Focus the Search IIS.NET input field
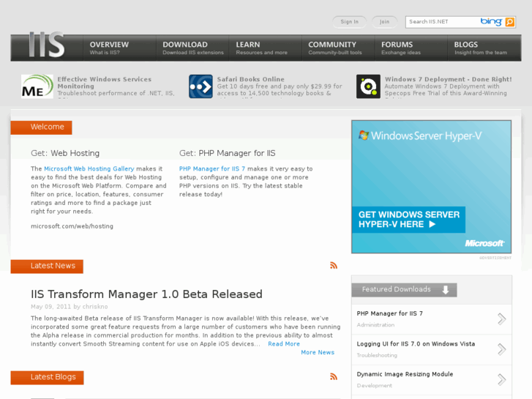 pyautogui.click(x=442, y=22)
